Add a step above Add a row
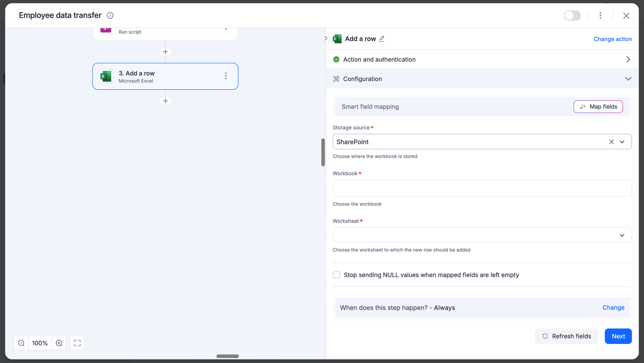The width and height of the screenshot is (644, 363). 165,52
